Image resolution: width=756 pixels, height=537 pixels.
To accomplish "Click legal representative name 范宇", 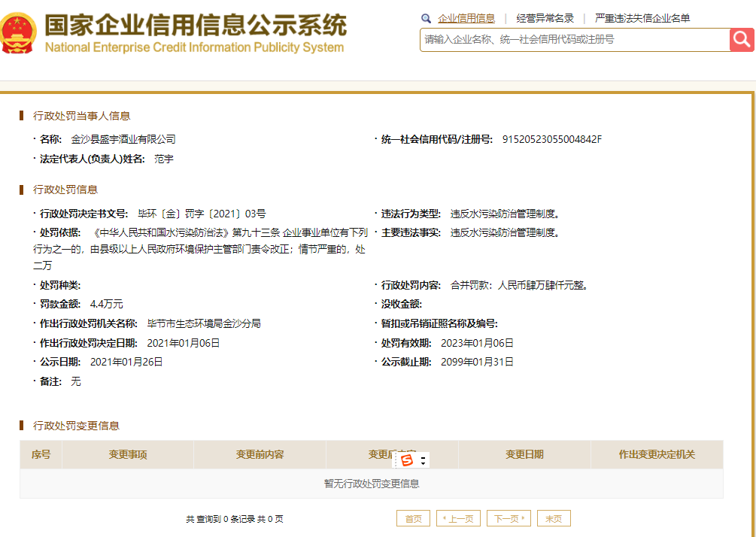I will (163, 159).
